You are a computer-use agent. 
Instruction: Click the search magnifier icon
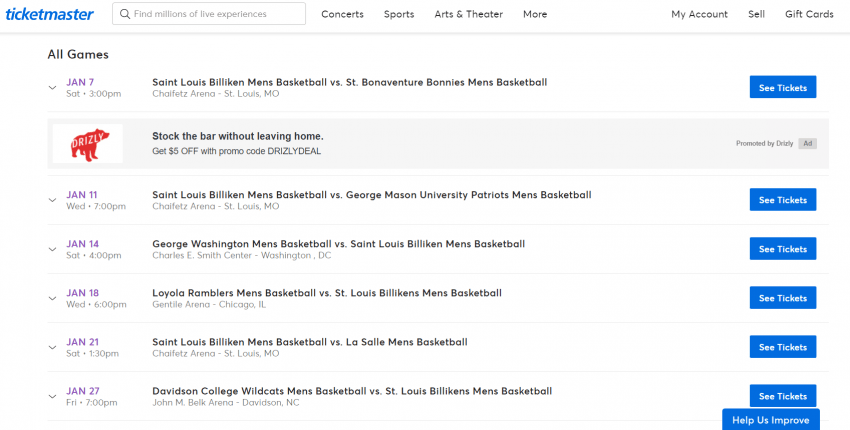pos(125,14)
